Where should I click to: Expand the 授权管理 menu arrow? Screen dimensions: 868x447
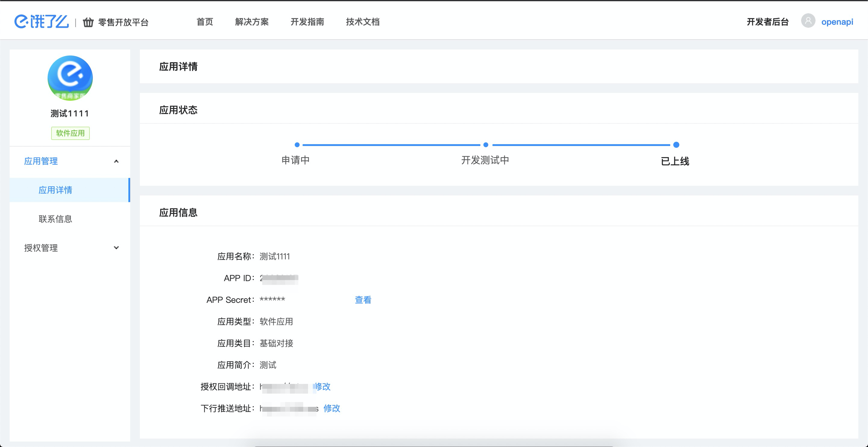point(116,248)
